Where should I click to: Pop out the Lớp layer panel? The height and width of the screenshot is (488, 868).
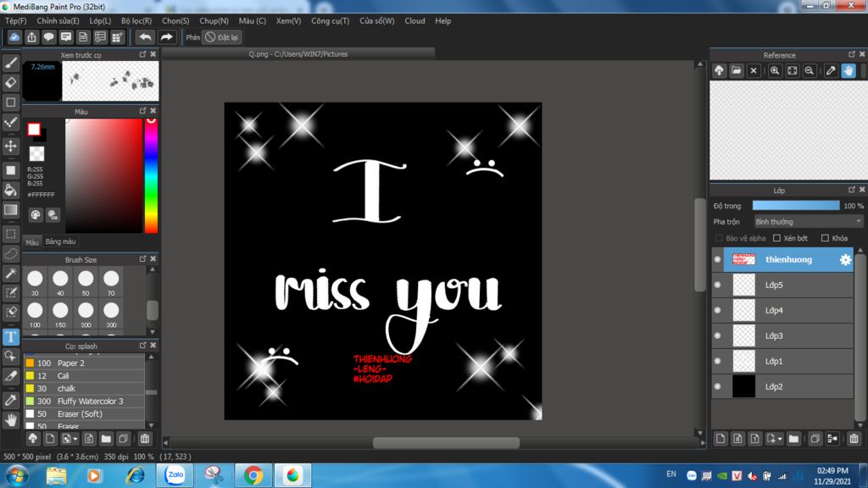(852, 190)
